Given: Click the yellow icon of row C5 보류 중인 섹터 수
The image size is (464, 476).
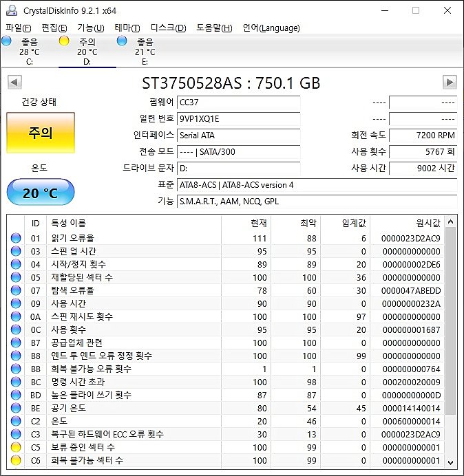Looking at the screenshot, I should point(16,447).
